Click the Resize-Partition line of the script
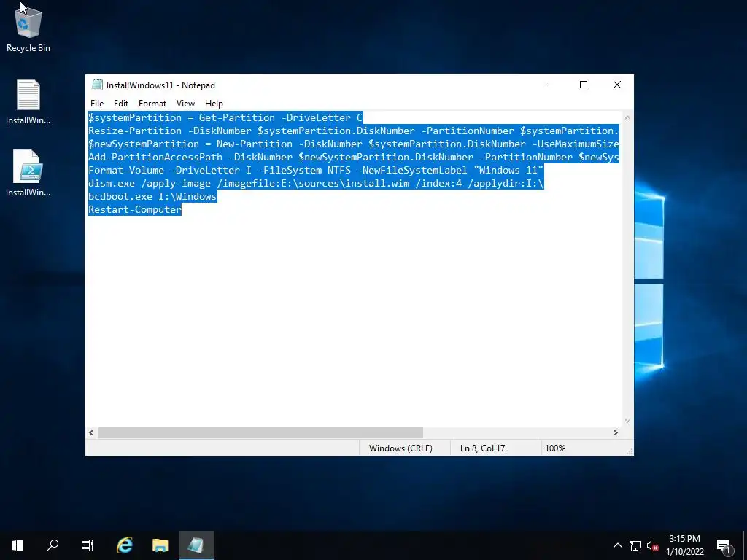This screenshot has width=747, height=560. coord(354,131)
